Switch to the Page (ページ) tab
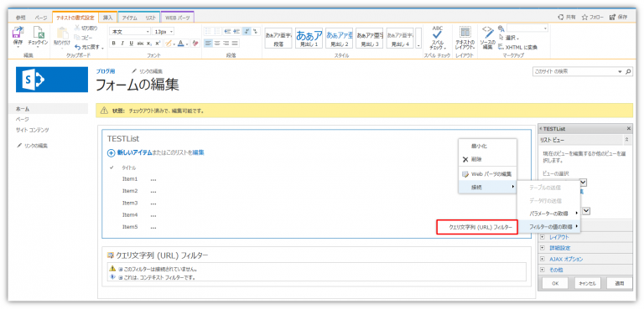644x309 pixels. pos(40,18)
